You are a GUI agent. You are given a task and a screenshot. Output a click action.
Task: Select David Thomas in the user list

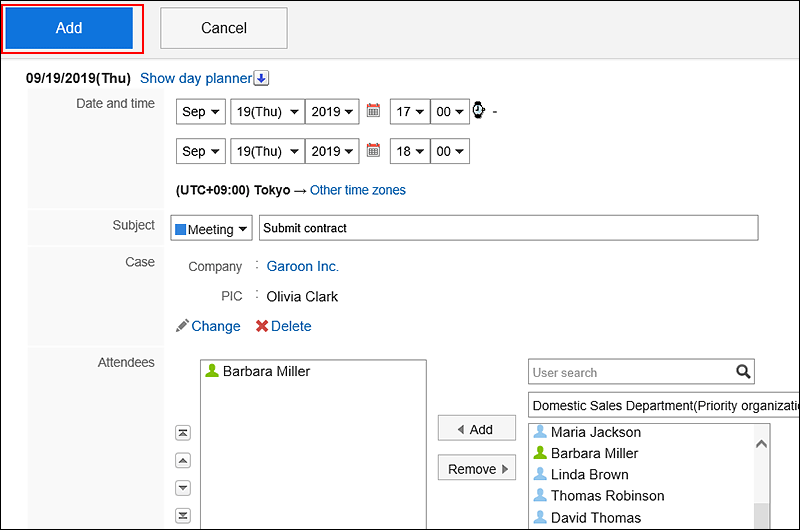coord(596,518)
